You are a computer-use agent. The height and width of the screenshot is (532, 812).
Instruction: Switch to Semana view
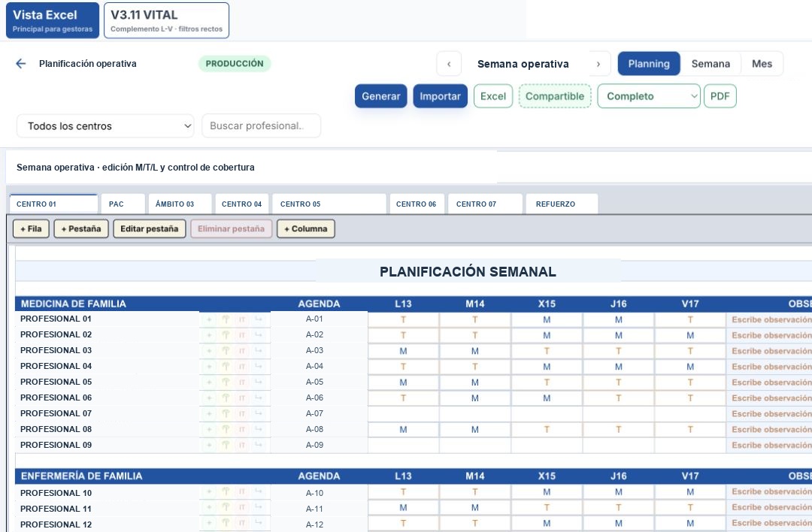click(710, 64)
